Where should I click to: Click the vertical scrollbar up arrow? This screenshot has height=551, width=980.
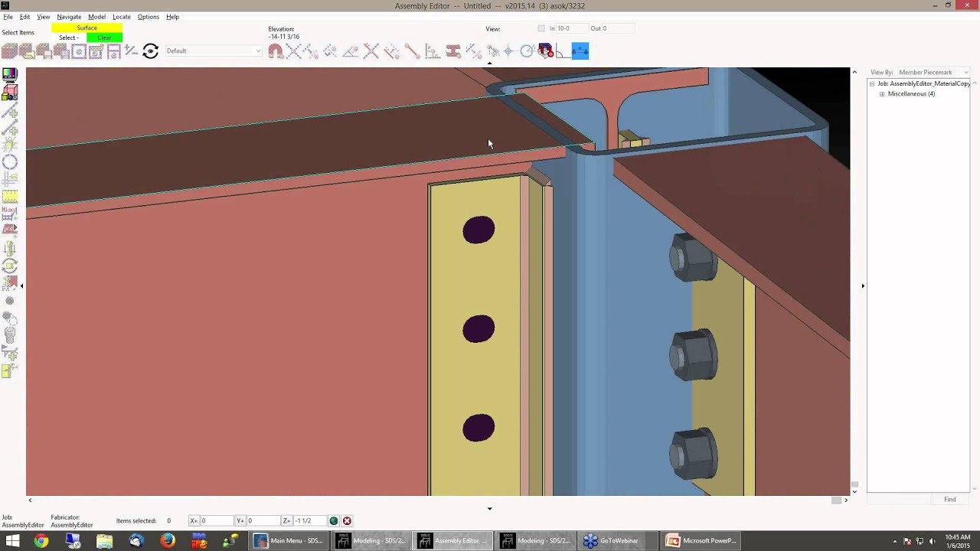(854, 72)
